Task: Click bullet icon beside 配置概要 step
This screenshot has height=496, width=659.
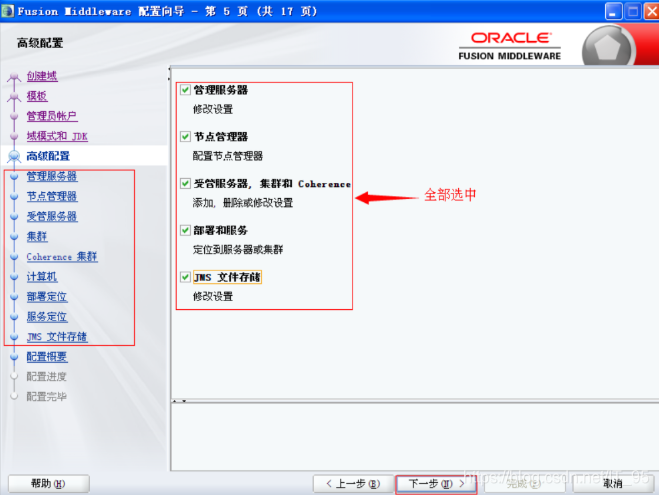Action: [14, 357]
